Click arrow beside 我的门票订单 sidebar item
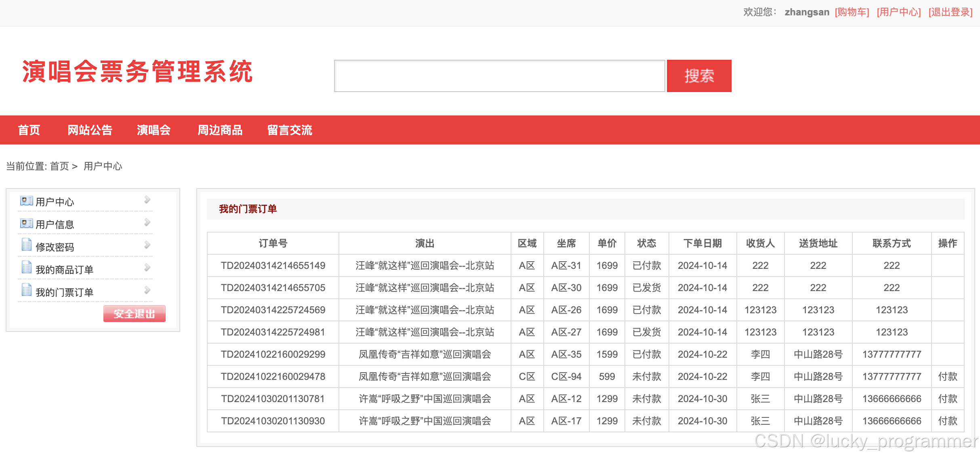Image resolution: width=980 pixels, height=457 pixels. tap(147, 290)
